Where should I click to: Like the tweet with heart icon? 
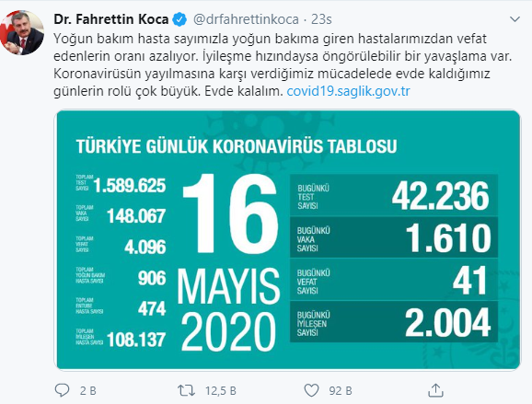(311, 390)
